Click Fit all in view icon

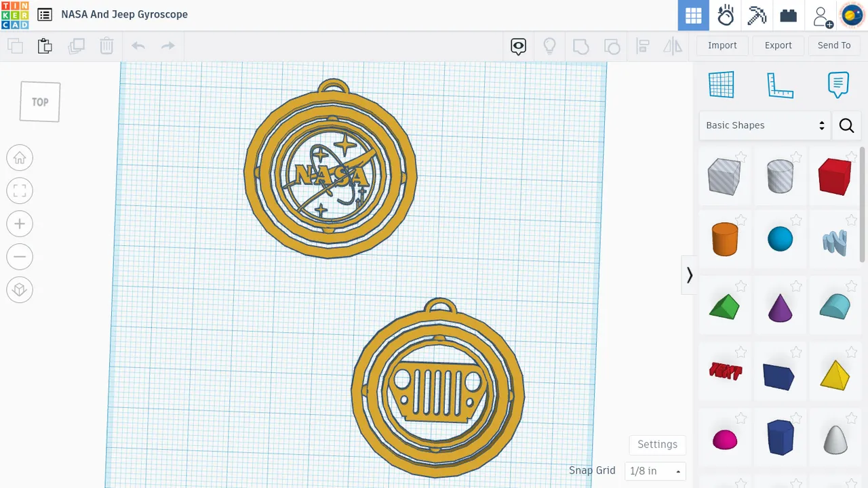20,191
